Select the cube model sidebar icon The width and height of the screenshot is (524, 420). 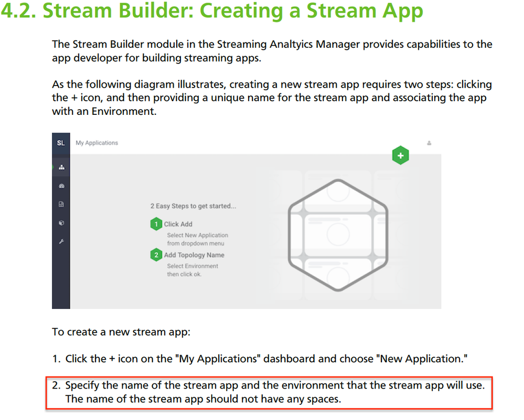(61, 223)
